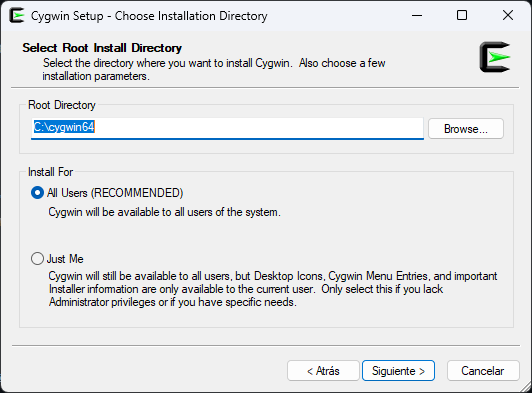The width and height of the screenshot is (532, 393).
Task: Close the Cygwin Setup dialog
Action: click(x=508, y=15)
